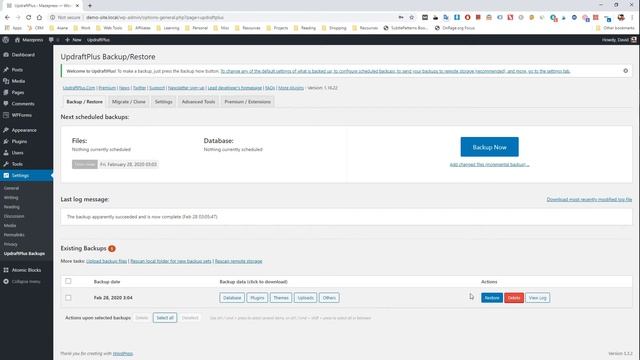Open UpdraftPlus menu in the admin bar
This screenshot has width=640, height=360.
(98, 40)
